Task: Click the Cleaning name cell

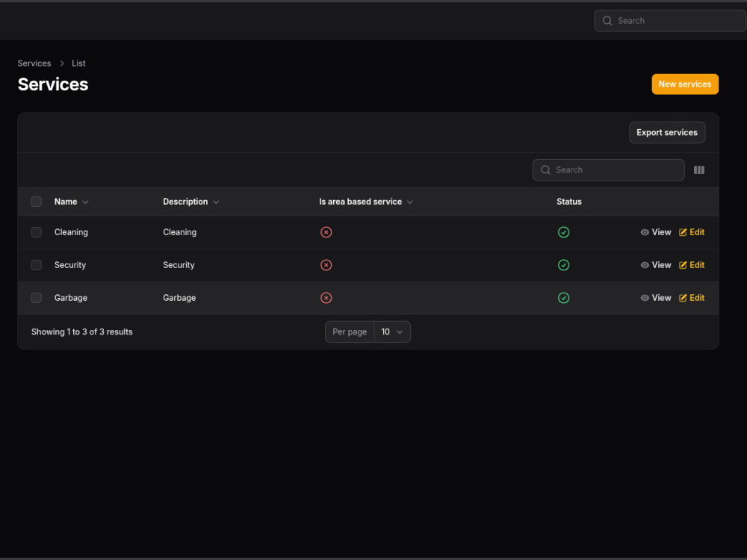Action: click(71, 232)
